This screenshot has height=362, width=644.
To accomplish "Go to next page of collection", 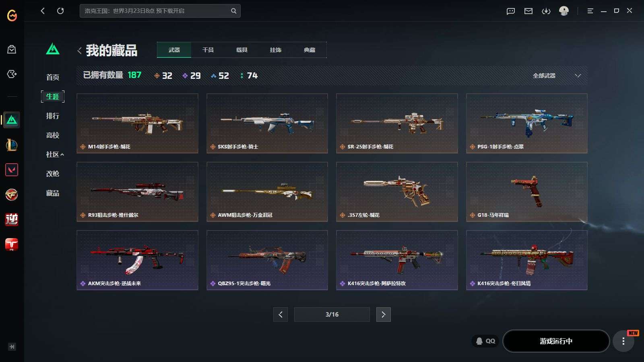I will (383, 315).
